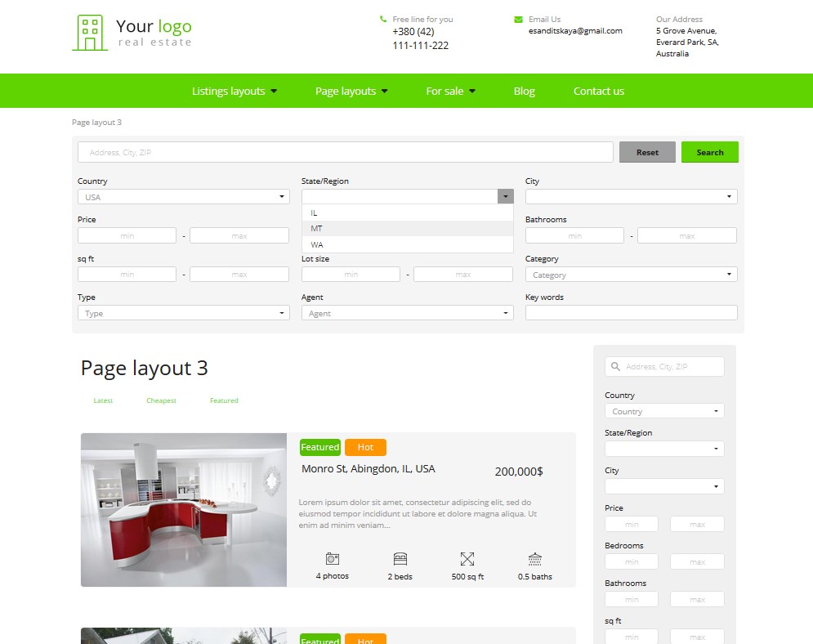813x644 pixels.
Task: Click the green phone icon
Action: (x=383, y=19)
